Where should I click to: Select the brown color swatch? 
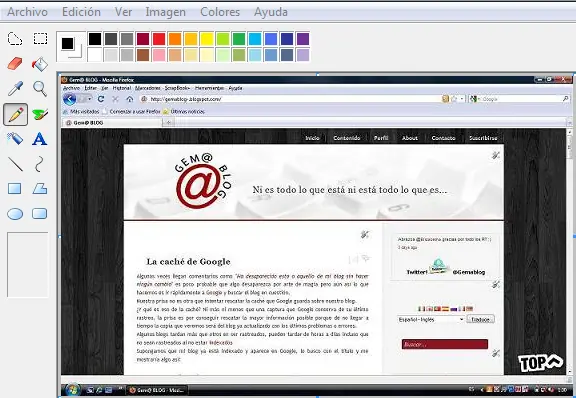click(x=143, y=55)
